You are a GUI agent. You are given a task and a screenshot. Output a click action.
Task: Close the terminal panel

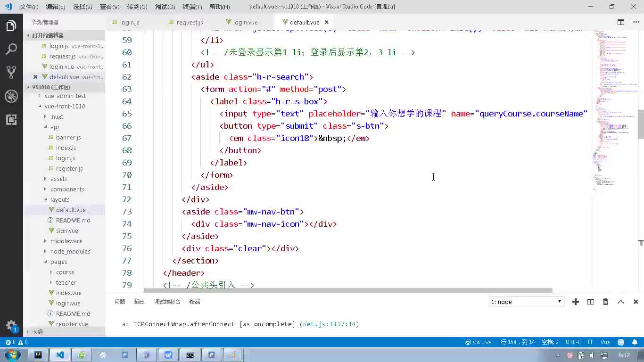(x=636, y=302)
